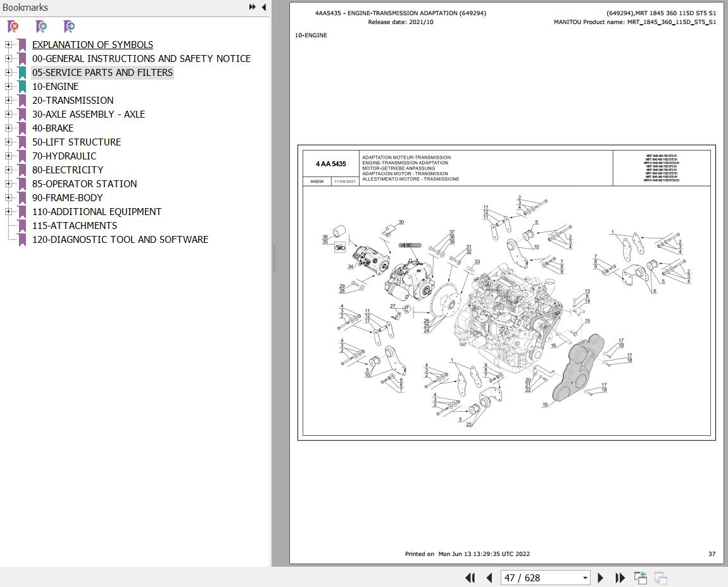This screenshot has width=728, height=587.
Task: Click the "Release date: 2021/10" header text
Action: pos(401,22)
